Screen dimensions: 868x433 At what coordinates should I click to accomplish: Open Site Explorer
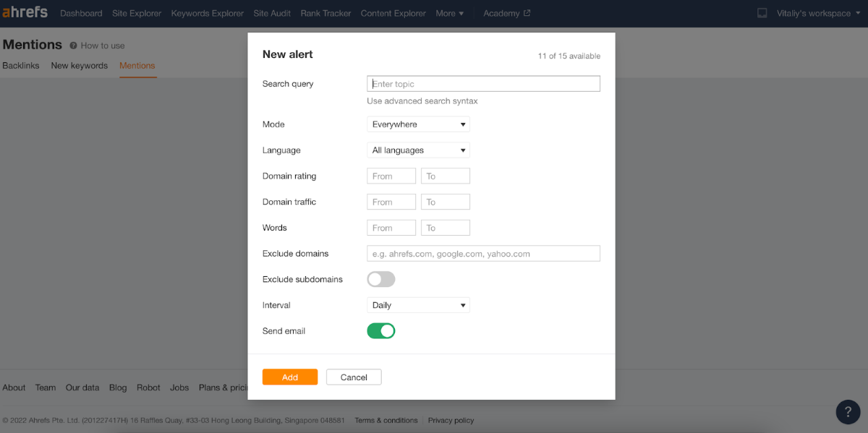137,13
